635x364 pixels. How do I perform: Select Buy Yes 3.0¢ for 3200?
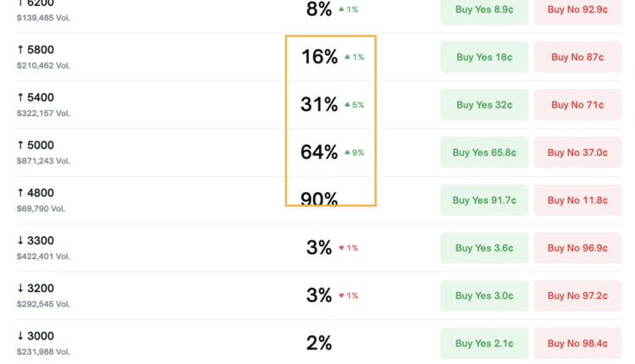pyautogui.click(x=484, y=295)
